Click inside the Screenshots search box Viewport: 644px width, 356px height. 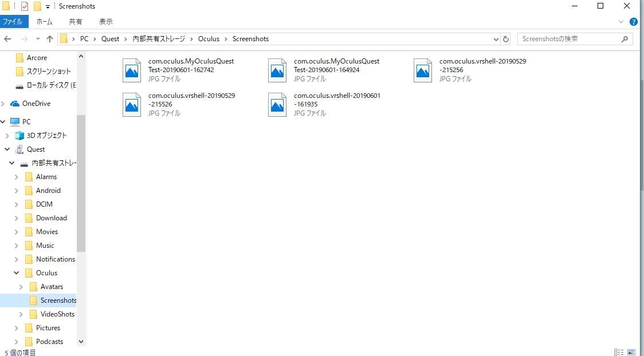(x=567, y=38)
